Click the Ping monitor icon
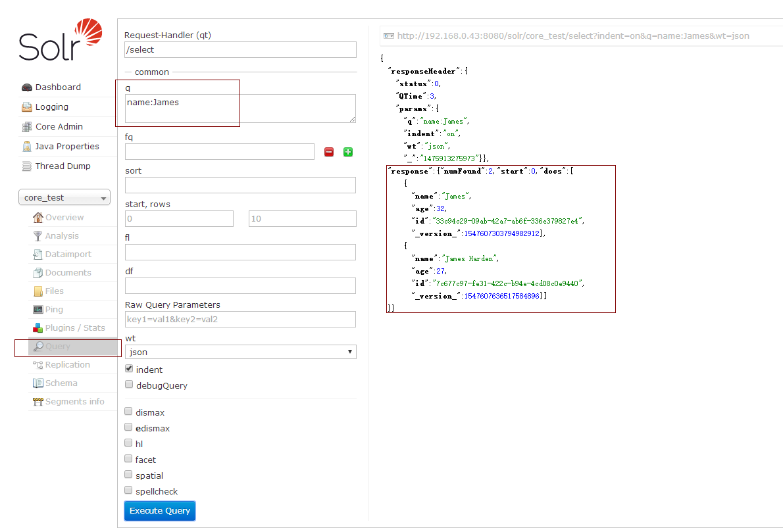Screen dimensions: 783x532 click(x=38, y=310)
